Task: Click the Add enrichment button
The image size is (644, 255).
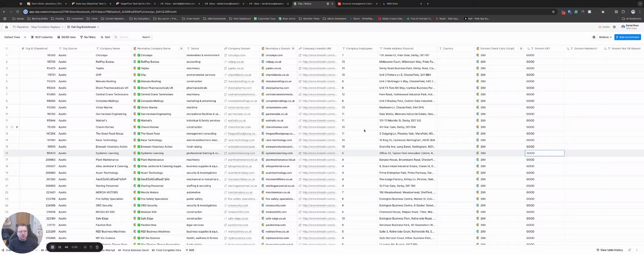Action: click(x=627, y=37)
